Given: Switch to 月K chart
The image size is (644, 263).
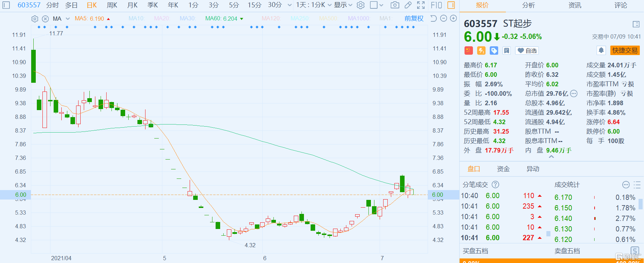Looking at the screenshot, I should pos(133,5).
